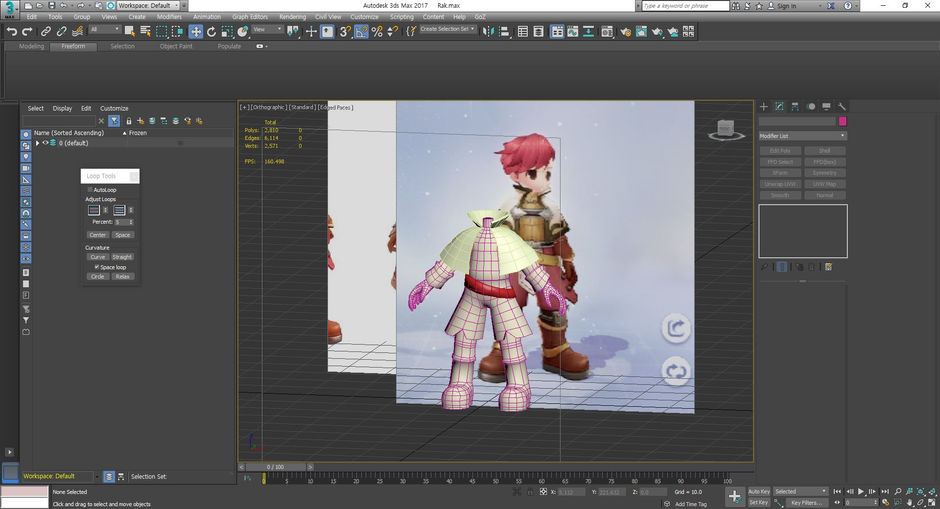Select the Select and Move tool
The image size is (940, 509).
196,32
